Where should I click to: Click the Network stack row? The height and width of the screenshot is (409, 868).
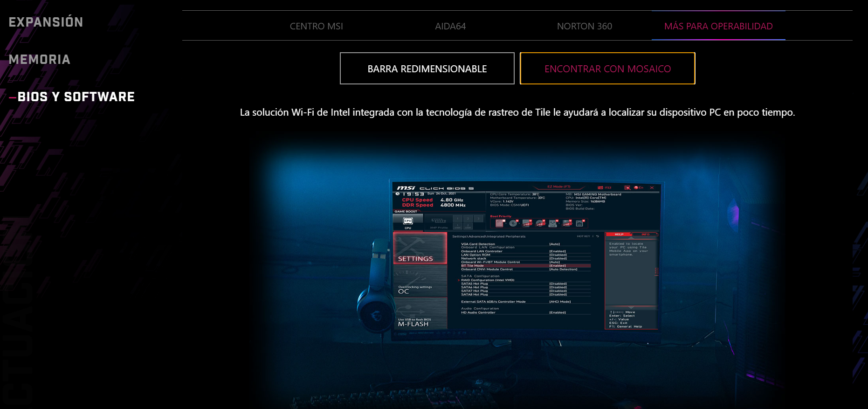[x=525, y=258]
